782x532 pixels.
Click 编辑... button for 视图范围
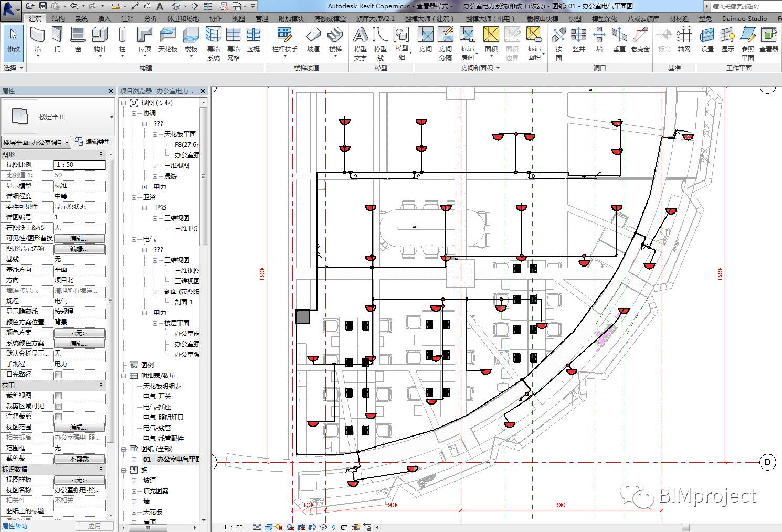click(79, 427)
